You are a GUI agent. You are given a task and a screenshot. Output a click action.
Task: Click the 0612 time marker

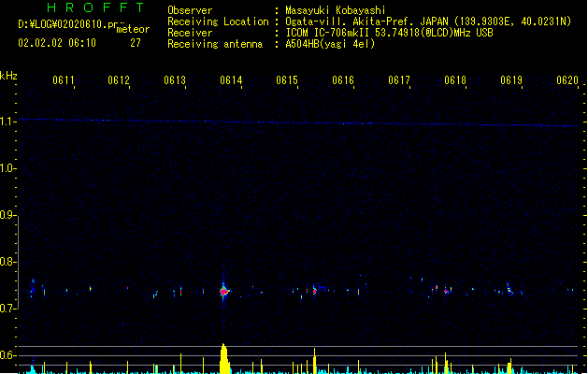(x=119, y=80)
